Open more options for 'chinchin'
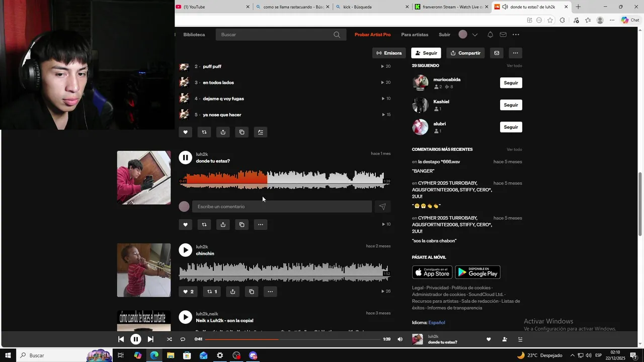Screen dimensions: 644x362 click(x=270, y=292)
